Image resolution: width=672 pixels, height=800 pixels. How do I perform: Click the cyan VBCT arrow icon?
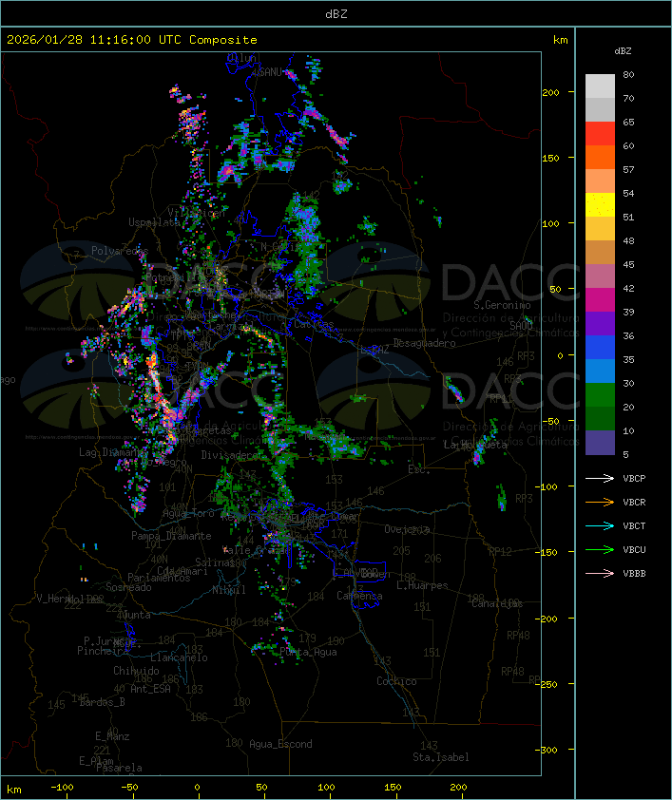click(x=600, y=525)
